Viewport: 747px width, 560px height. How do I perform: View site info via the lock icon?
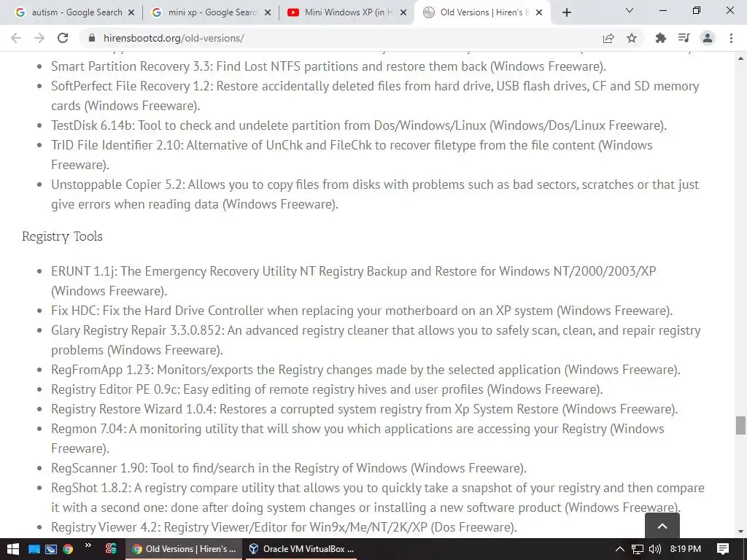(x=91, y=38)
